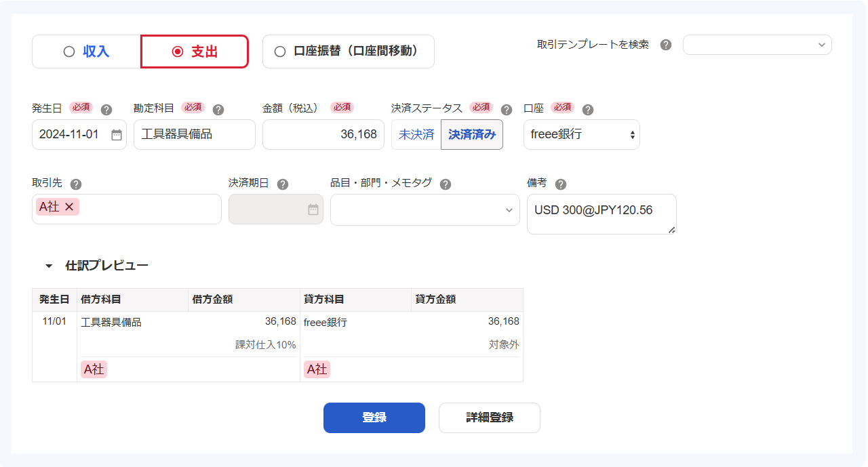Click freee銀行 in the journal preview table

pyautogui.click(x=325, y=323)
